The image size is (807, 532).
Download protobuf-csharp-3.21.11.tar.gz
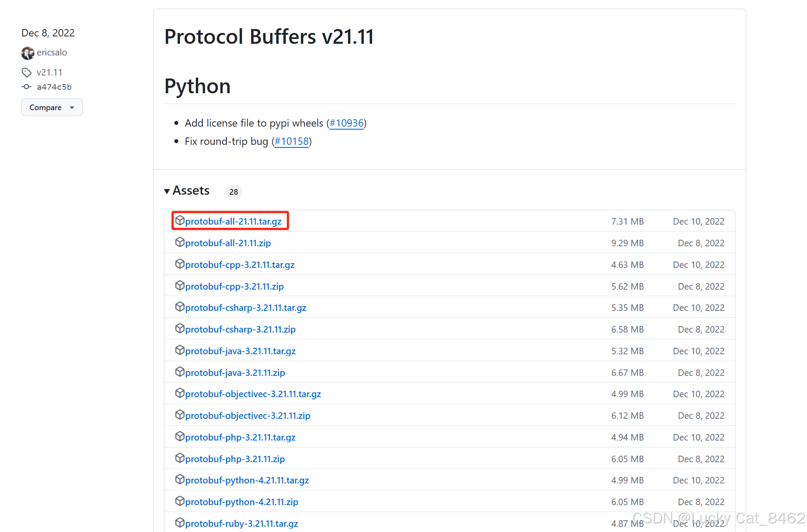[246, 308]
